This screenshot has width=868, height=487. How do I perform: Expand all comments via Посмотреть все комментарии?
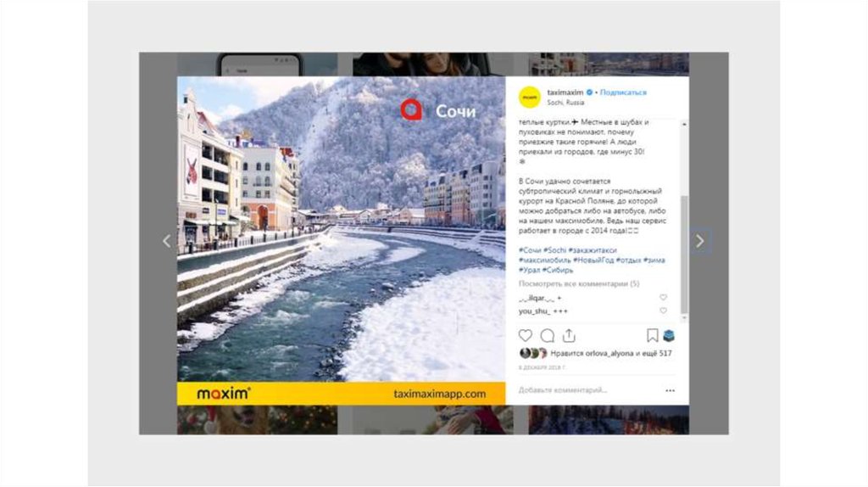[x=578, y=283]
